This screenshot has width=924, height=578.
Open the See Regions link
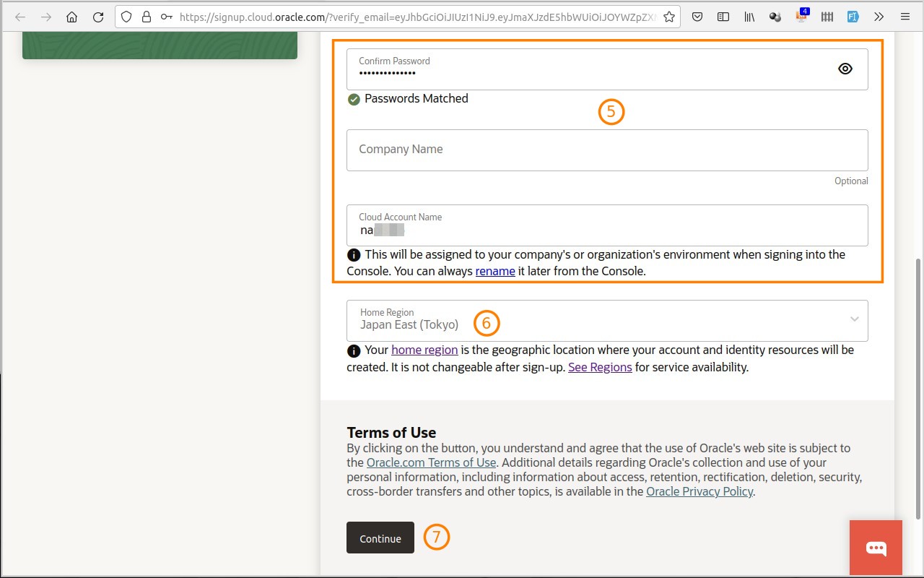click(600, 367)
